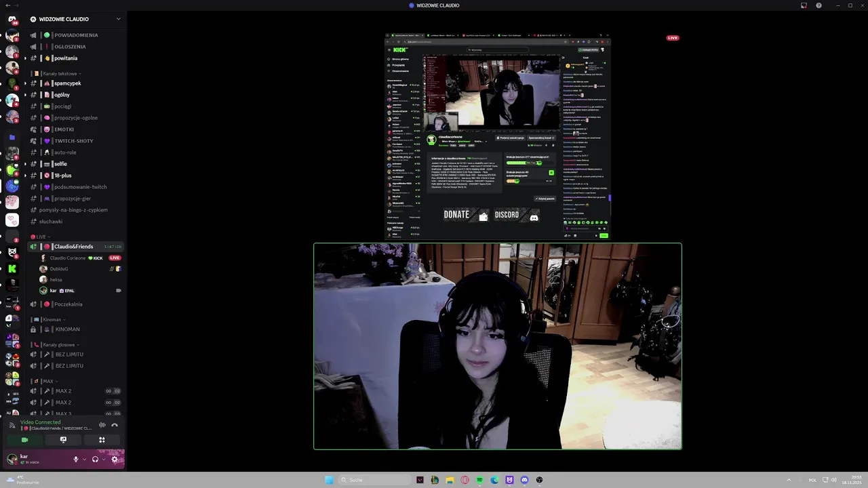
Task: Open Microsoft Edge from the taskbar
Action: [494, 480]
